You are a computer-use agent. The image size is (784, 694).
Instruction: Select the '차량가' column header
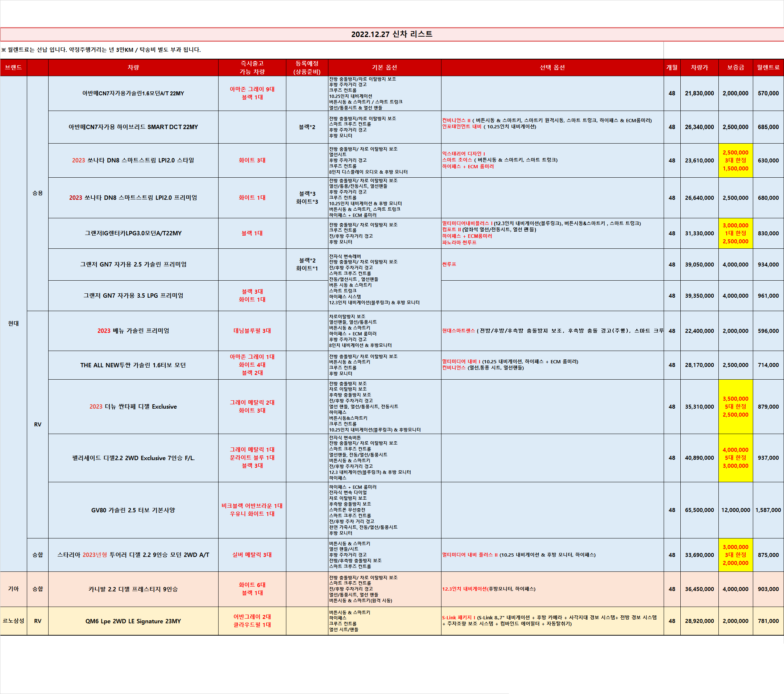click(x=699, y=67)
